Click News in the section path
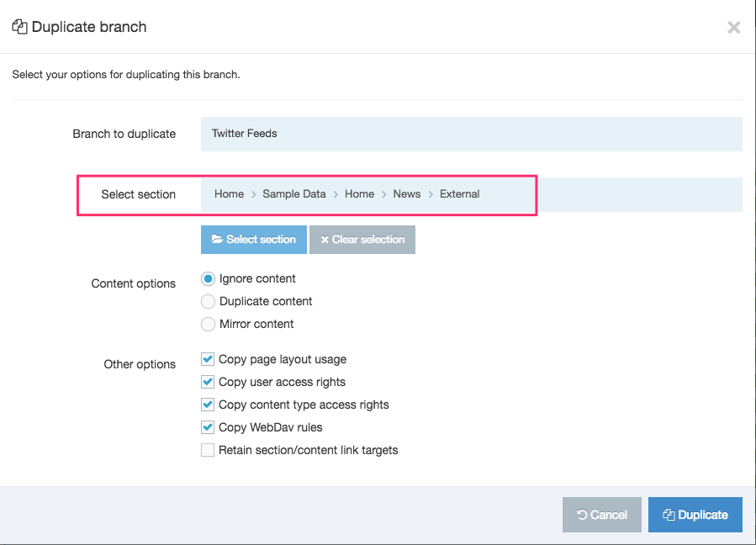The width and height of the screenshot is (756, 545). click(x=406, y=194)
